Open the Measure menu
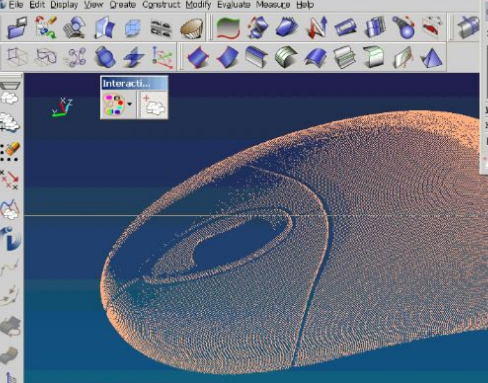 click(273, 5)
